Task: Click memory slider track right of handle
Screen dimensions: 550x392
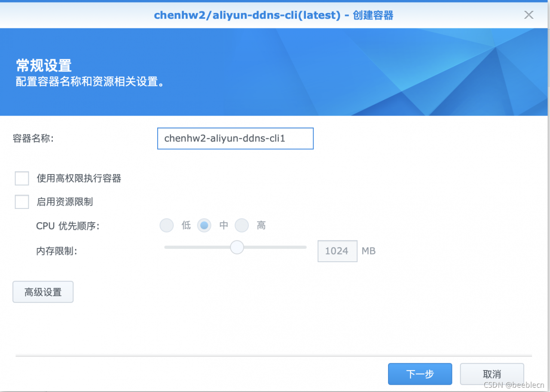Action: [x=275, y=247]
